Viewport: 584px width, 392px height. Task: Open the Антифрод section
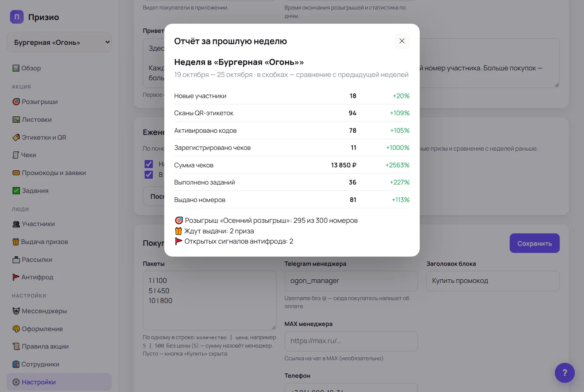click(x=59, y=277)
